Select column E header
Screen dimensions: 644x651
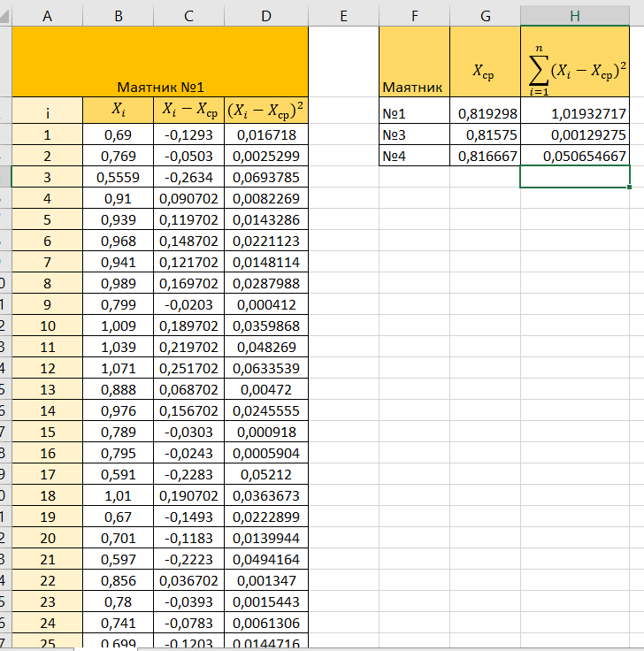[344, 16]
